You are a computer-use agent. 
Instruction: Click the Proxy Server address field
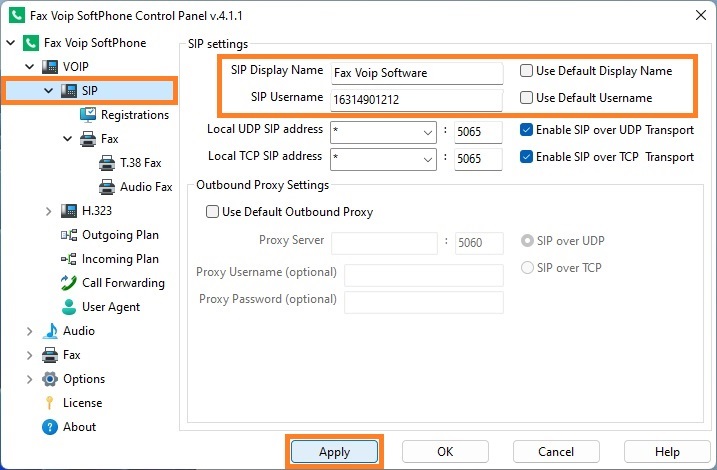pyautogui.click(x=384, y=243)
